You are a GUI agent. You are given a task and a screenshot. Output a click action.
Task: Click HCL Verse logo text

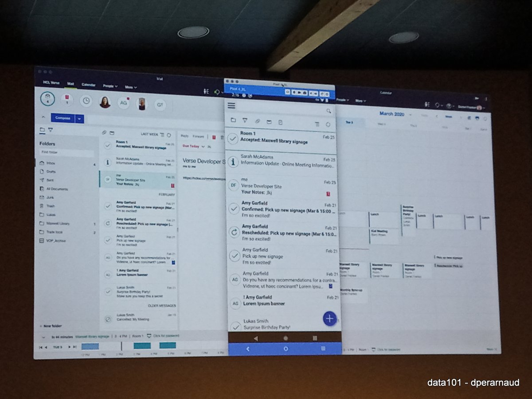[51, 83]
